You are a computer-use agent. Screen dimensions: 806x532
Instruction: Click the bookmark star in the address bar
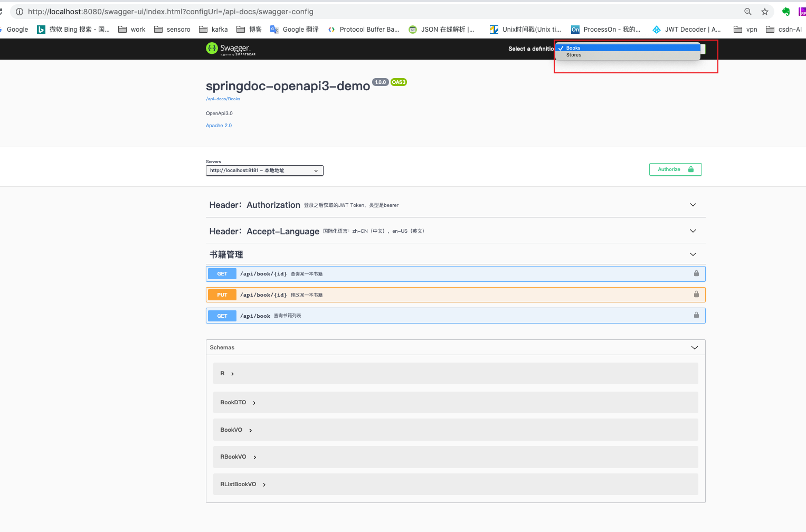[765, 11]
